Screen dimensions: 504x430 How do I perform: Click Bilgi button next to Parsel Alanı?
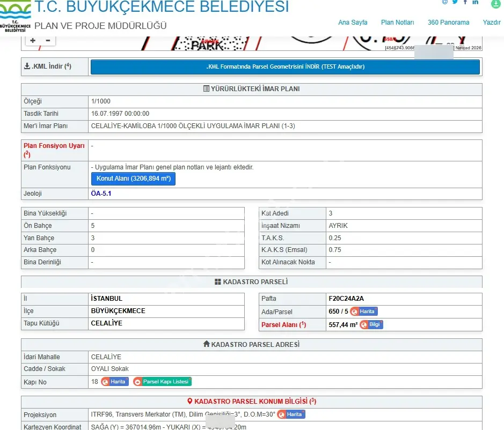(x=371, y=324)
